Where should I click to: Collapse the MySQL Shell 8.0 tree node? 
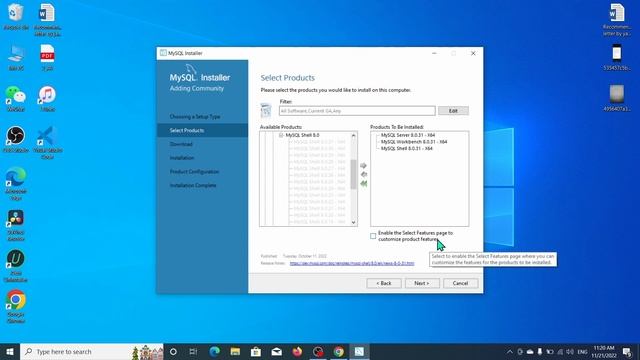coord(281,135)
